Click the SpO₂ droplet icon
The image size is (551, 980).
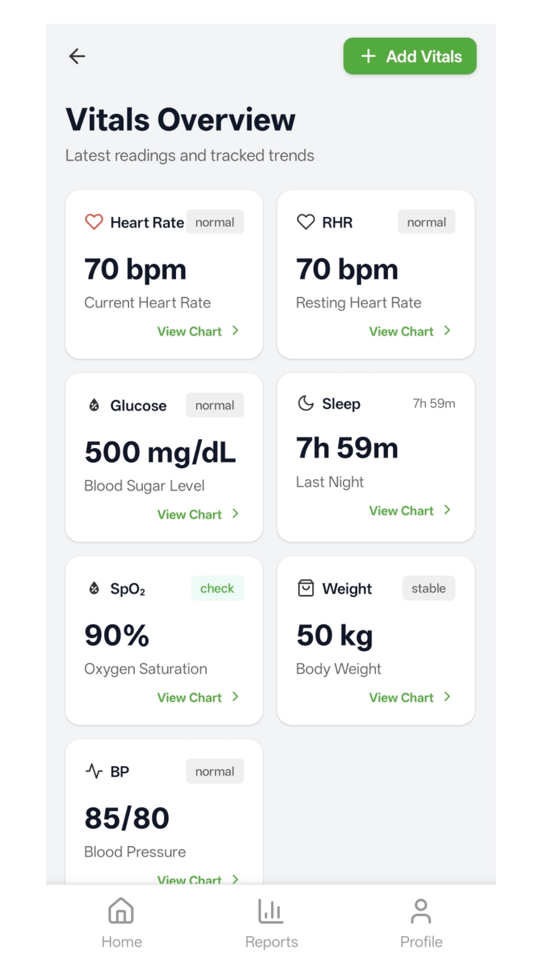coord(94,589)
